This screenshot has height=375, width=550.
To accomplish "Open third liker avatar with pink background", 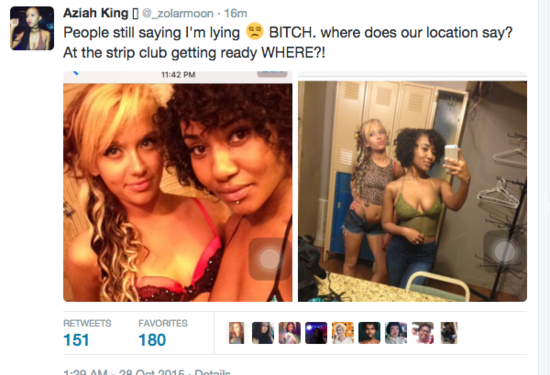I will click(289, 333).
